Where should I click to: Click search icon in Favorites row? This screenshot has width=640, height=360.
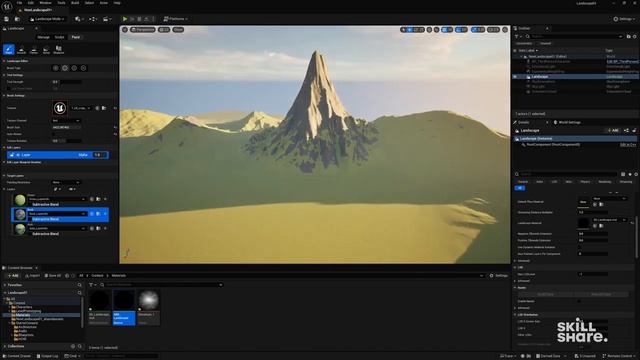(80, 285)
